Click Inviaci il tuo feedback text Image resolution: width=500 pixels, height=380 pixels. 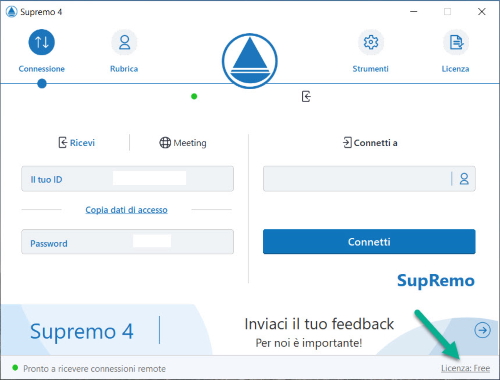[319, 324]
